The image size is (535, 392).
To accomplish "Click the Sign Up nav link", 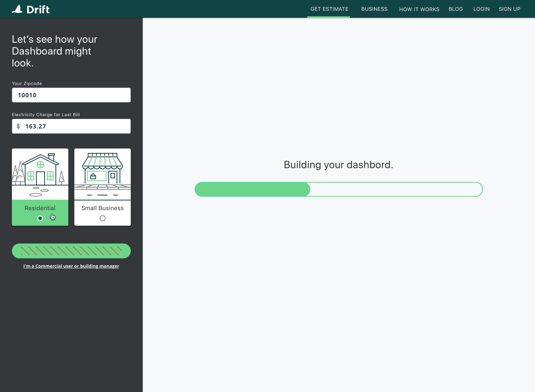I will point(509,9).
